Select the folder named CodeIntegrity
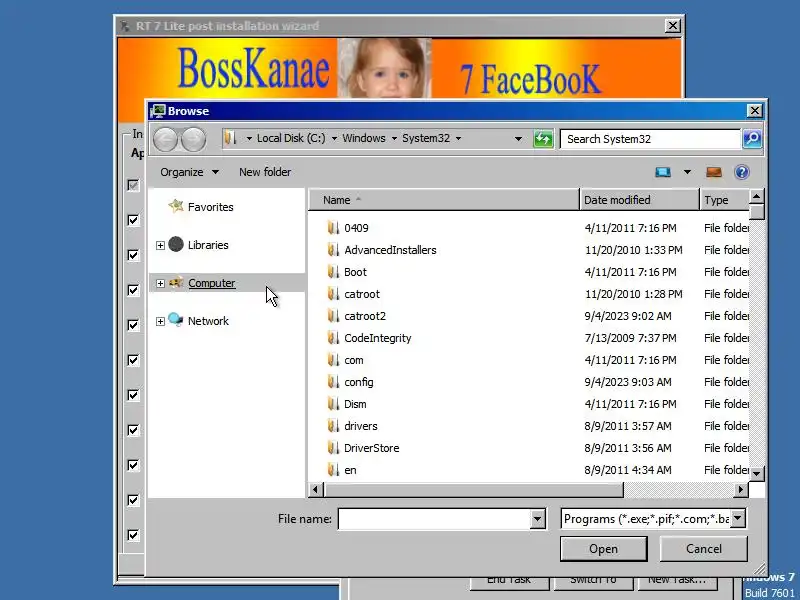This screenshot has width=800, height=600. [x=378, y=338]
